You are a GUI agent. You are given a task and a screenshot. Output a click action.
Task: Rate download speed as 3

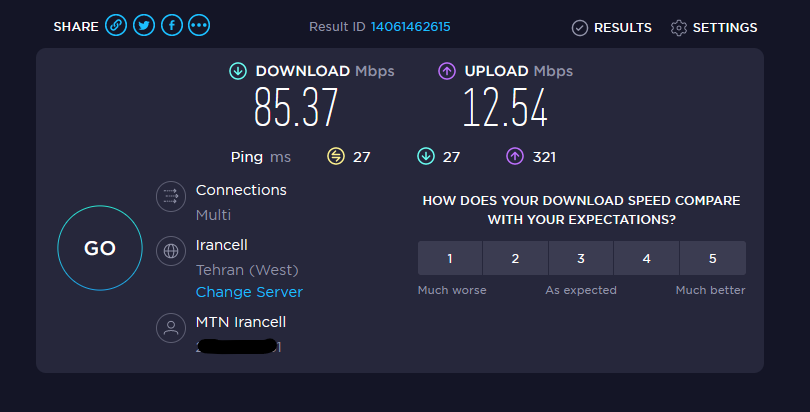pos(581,258)
